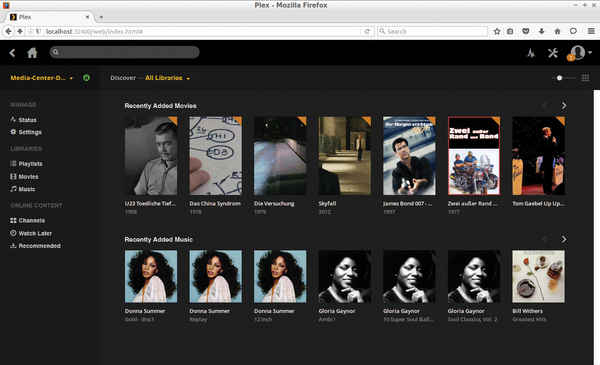Image resolution: width=600 pixels, height=365 pixels.
Task: Open Gloria Gaynor 10 Super Soul Ballads cover
Action: [x=409, y=277]
